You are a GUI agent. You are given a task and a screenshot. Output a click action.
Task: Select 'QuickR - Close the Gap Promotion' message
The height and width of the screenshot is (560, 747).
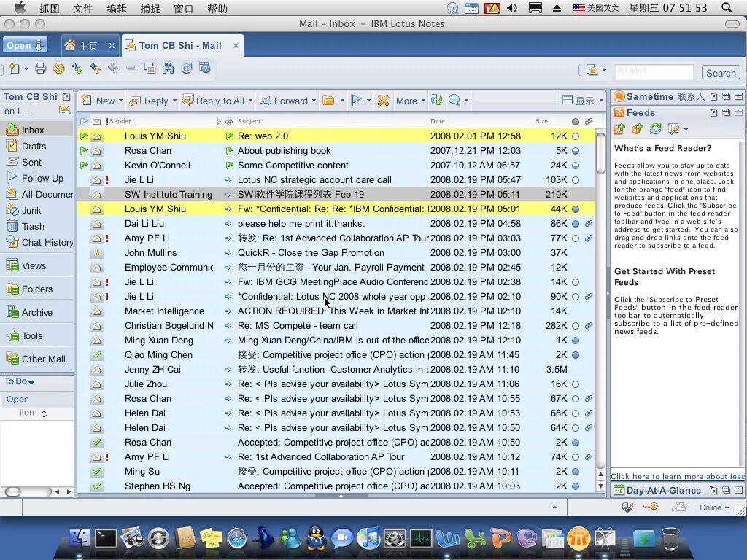(336, 253)
